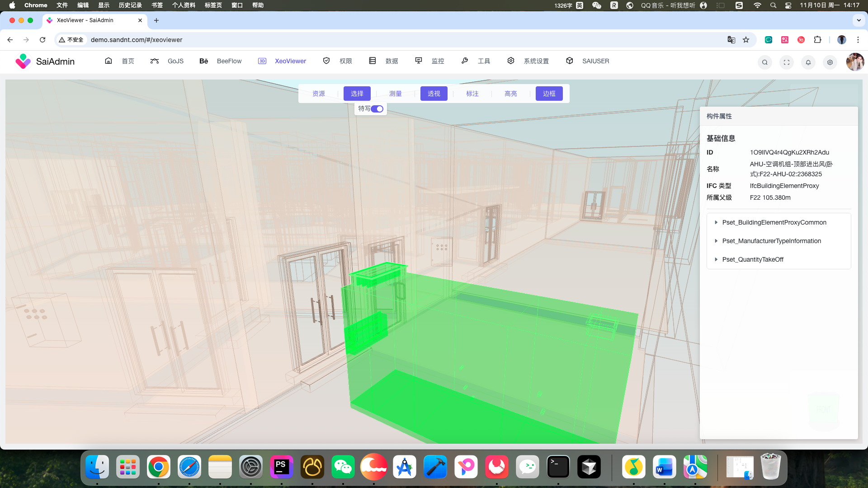Expand Pset_QuantityTakeOff section
Viewport: 868px width, 488px height.
(x=752, y=259)
